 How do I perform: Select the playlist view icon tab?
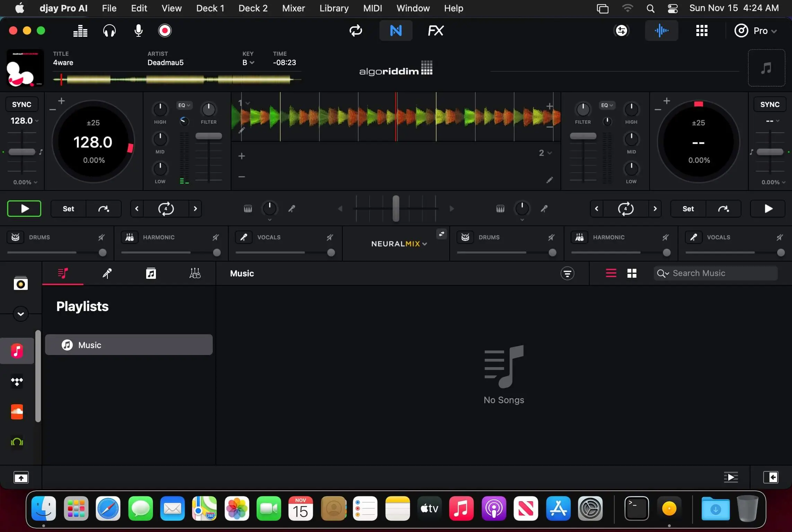62,273
